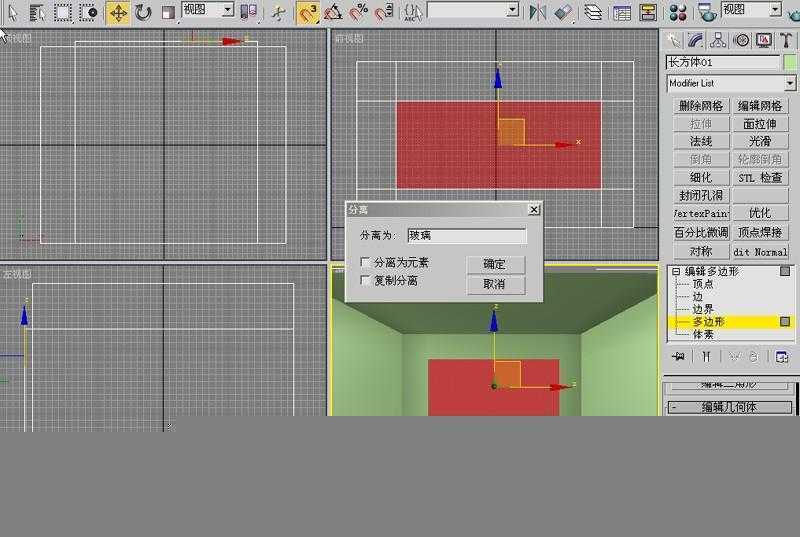Click the Select and Manipulate icon
The width and height of the screenshot is (800, 537).
click(x=279, y=12)
